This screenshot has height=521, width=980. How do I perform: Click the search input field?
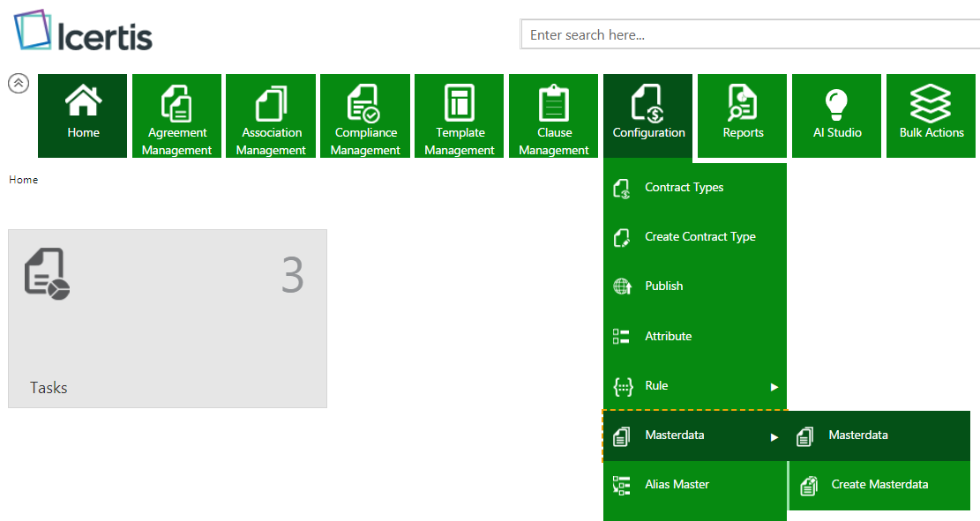click(x=750, y=35)
